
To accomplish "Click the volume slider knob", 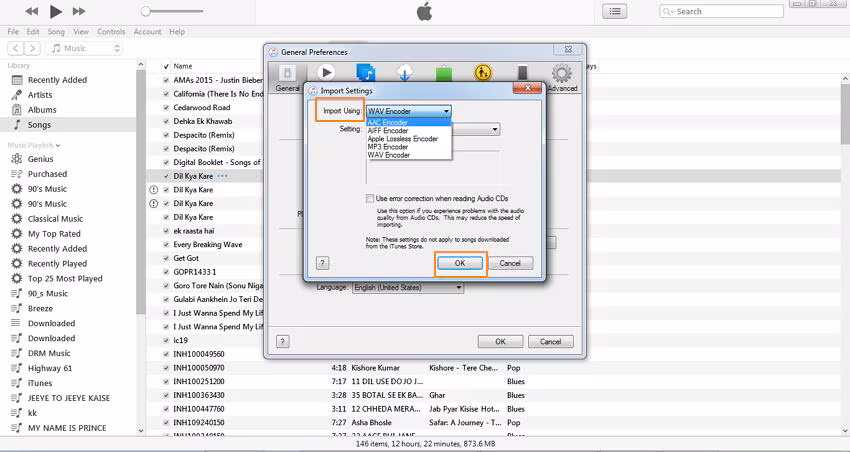I will click(x=145, y=11).
